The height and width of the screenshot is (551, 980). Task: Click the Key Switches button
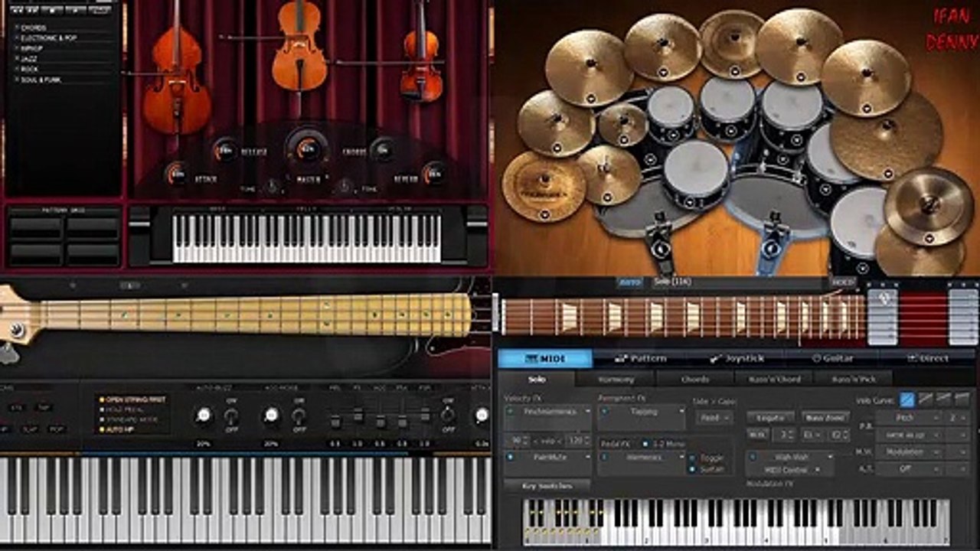click(x=547, y=486)
